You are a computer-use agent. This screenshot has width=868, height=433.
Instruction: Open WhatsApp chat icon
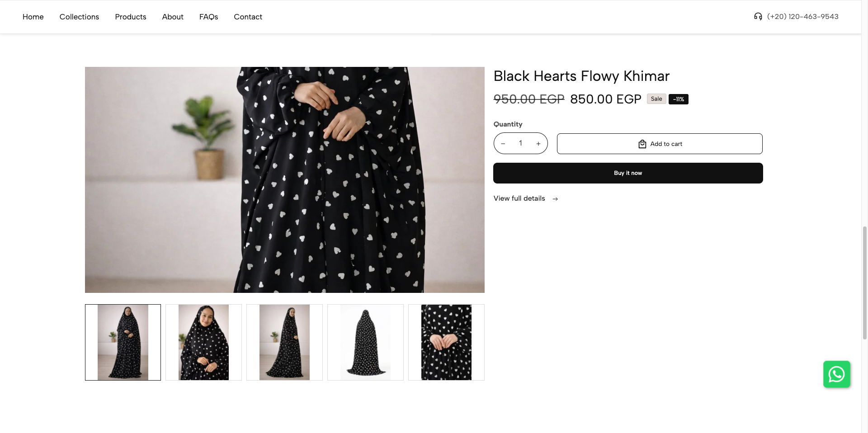click(836, 374)
